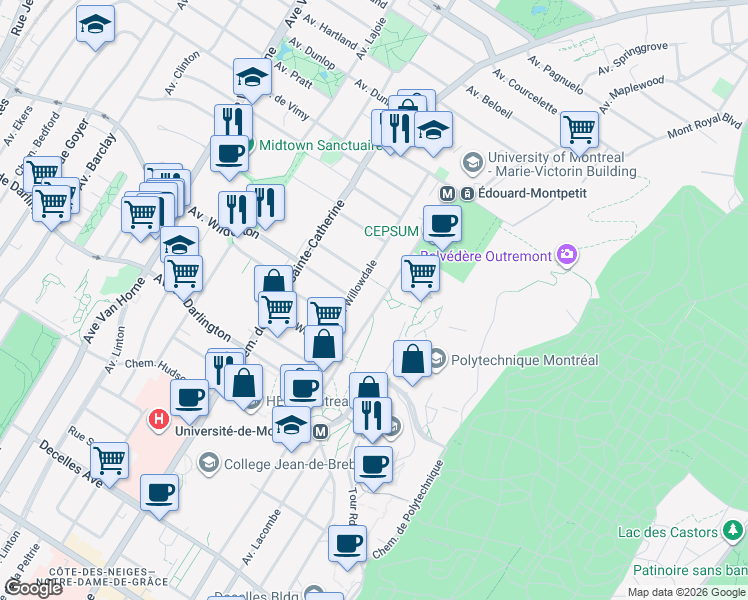Image resolution: width=748 pixels, height=600 pixels.
Task: Click the Ave Van Horne street label
Action: coord(114,310)
